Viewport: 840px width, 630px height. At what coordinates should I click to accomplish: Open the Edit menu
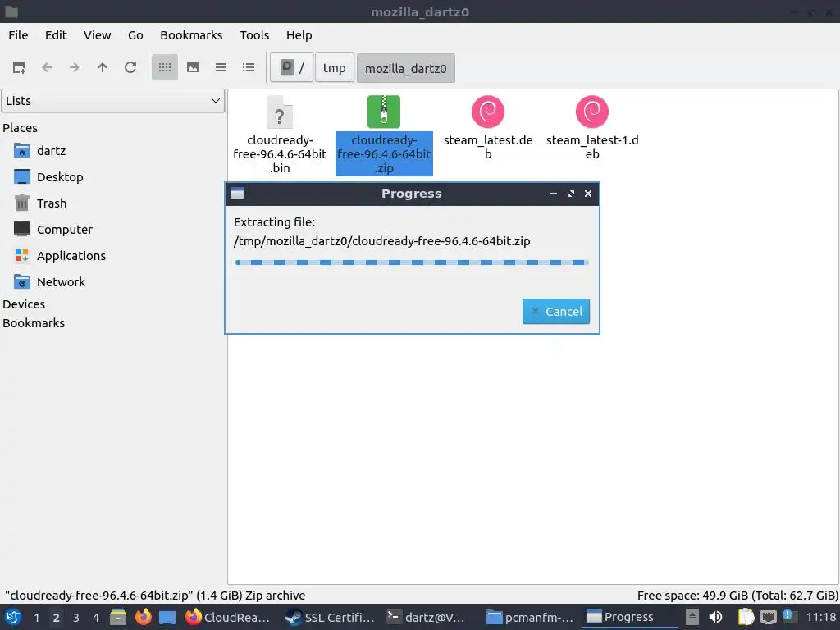tap(56, 34)
